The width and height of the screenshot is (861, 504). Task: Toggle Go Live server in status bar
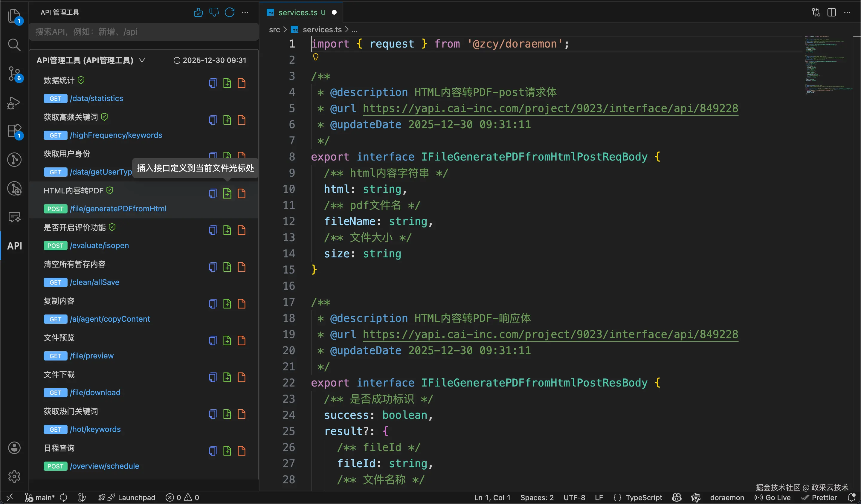tap(773, 497)
